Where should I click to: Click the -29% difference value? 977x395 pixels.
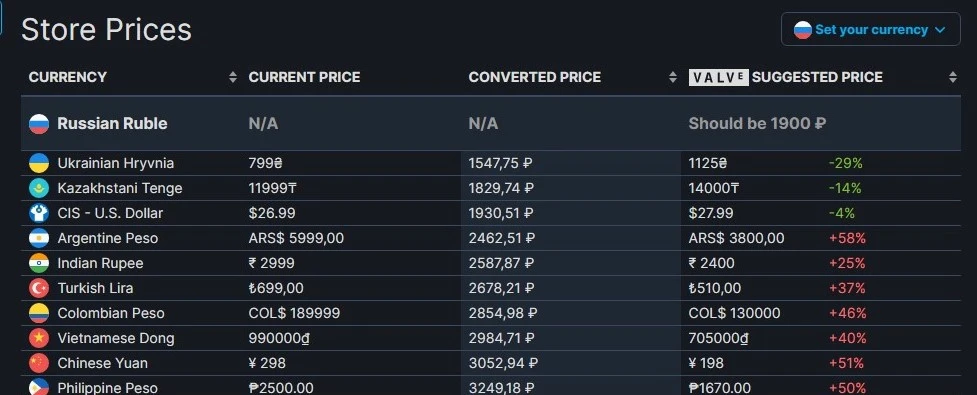pyautogui.click(x=846, y=163)
